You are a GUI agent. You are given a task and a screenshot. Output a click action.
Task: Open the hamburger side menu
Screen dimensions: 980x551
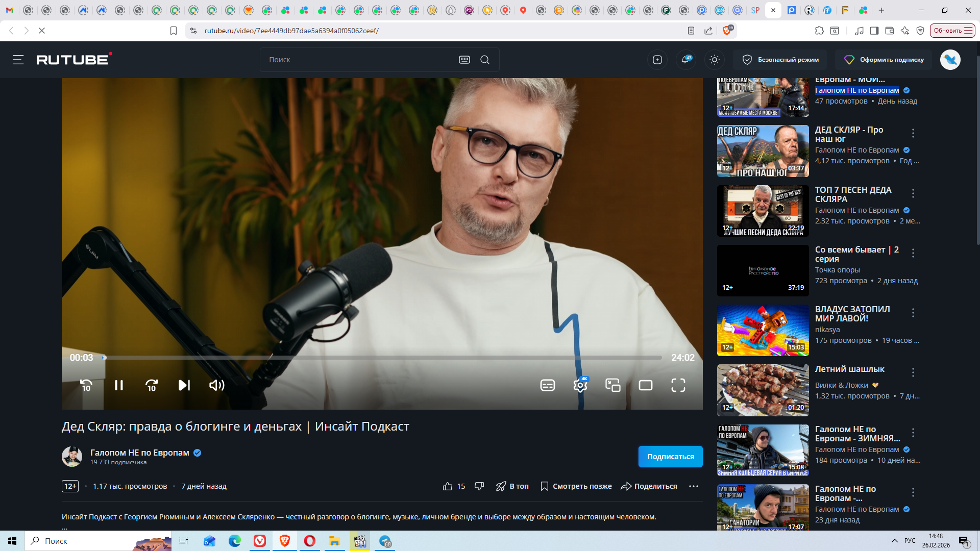(x=18, y=60)
